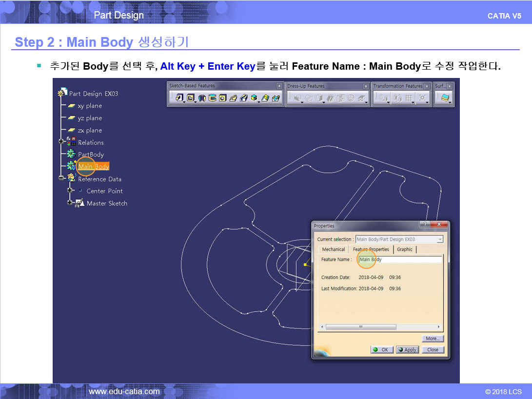Click the Master Sketch icon in tree
The image size is (532, 399).
pyautogui.click(x=79, y=204)
